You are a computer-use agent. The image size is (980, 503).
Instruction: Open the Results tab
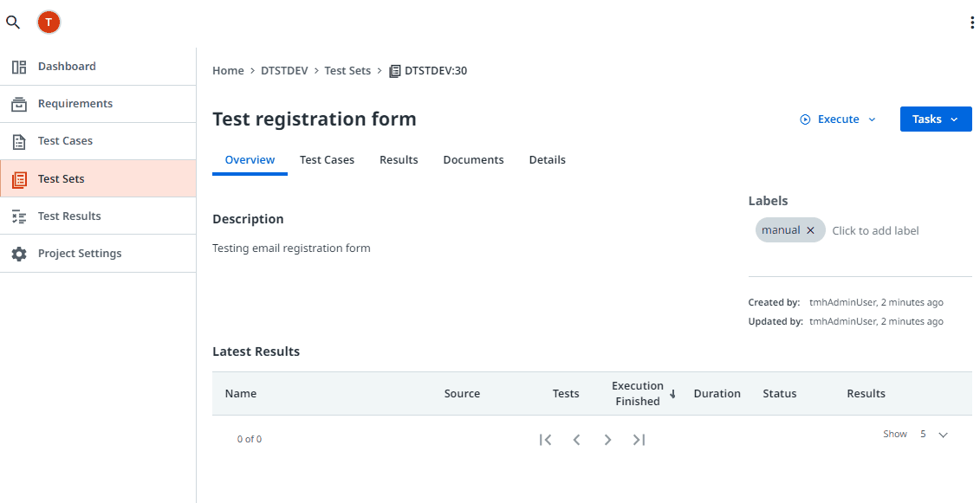point(399,160)
